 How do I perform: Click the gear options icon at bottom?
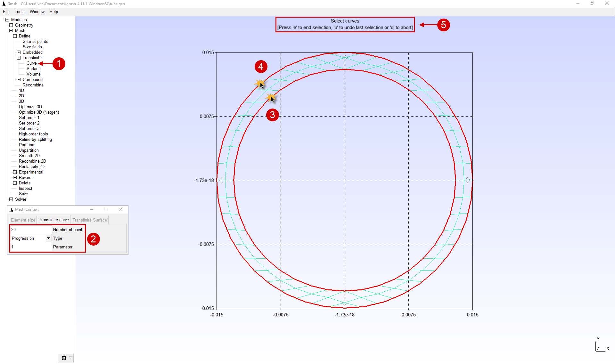[x=64, y=358]
